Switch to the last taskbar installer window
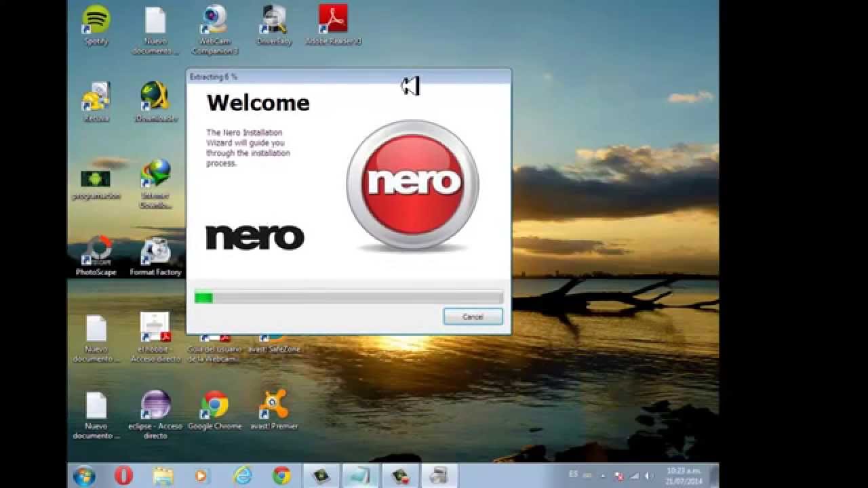This screenshot has width=868, height=488. coord(439,476)
